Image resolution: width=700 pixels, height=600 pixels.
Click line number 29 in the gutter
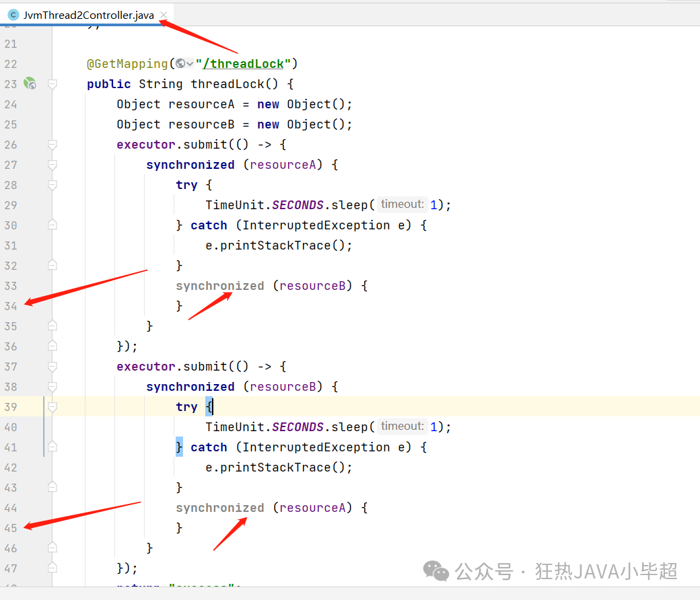click(x=11, y=205)
